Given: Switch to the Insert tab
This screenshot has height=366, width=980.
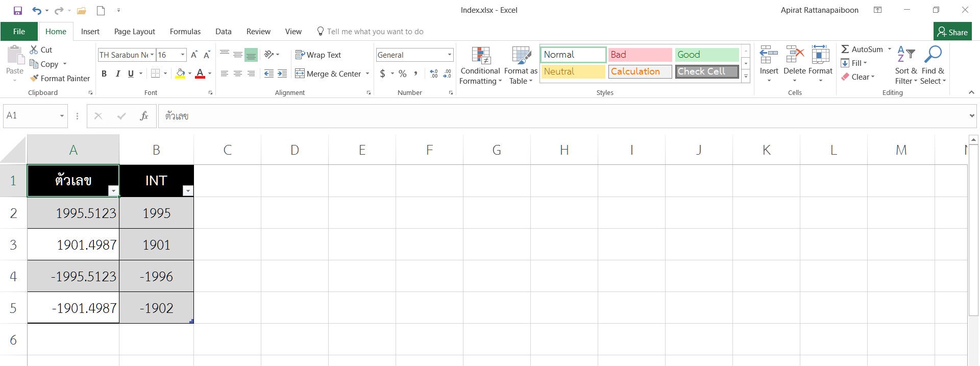Looking at the screenshot, I should (90, 31).
